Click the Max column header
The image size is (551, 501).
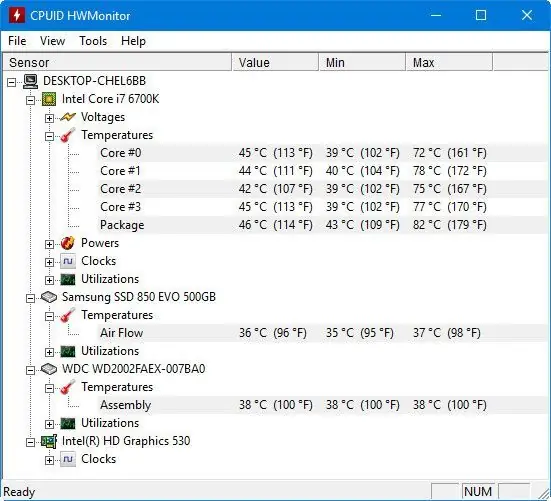(x=449, y=63)
